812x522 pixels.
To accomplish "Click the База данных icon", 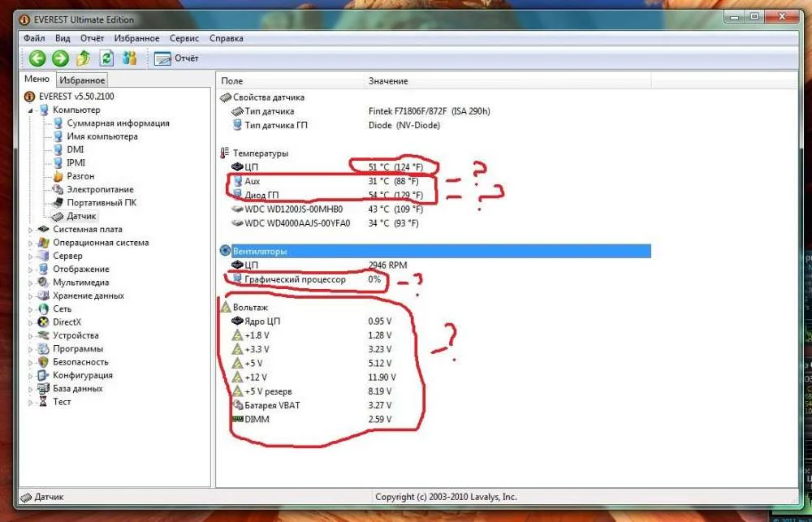I will point(44,389).
